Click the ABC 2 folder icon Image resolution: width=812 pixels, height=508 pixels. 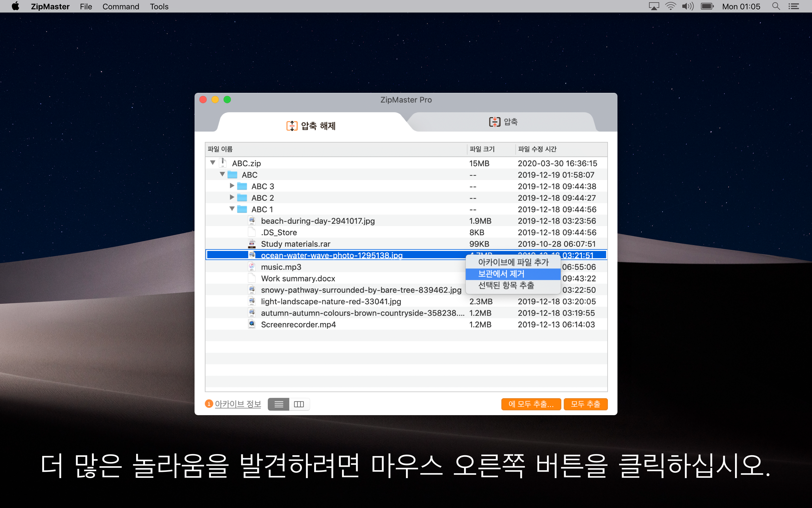pos(242,198)
